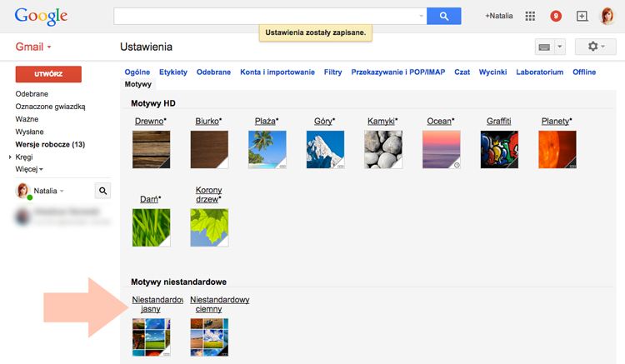625x364 pixels.
Task: Select the Niestandardowy ciemny theme thumbnail
Action: click(x=209, y=337)
